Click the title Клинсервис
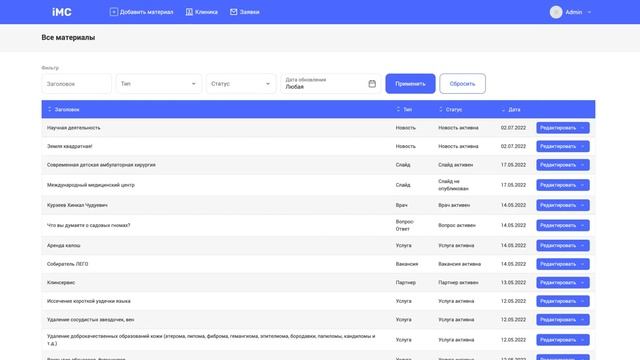 tap(61, 282)
